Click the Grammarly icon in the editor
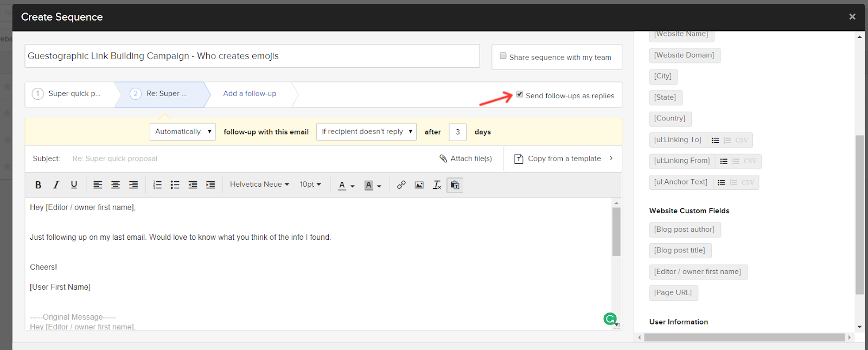 (x=610, y=319)
